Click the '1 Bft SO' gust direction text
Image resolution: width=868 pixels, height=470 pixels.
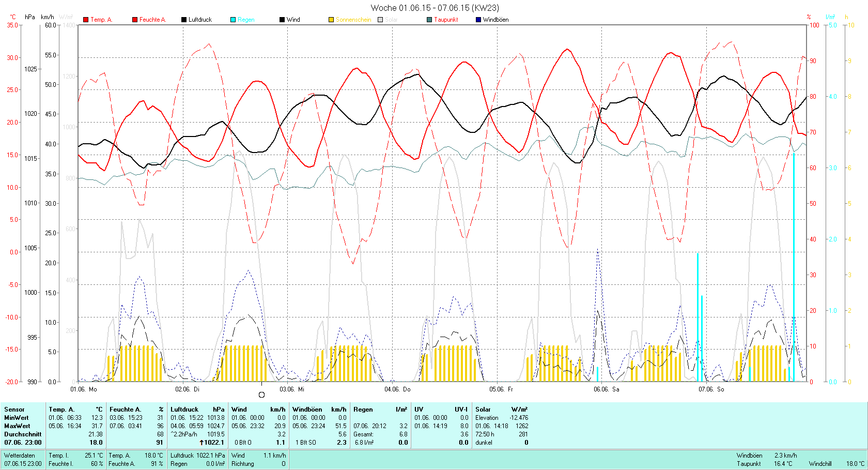coord(306,443)
